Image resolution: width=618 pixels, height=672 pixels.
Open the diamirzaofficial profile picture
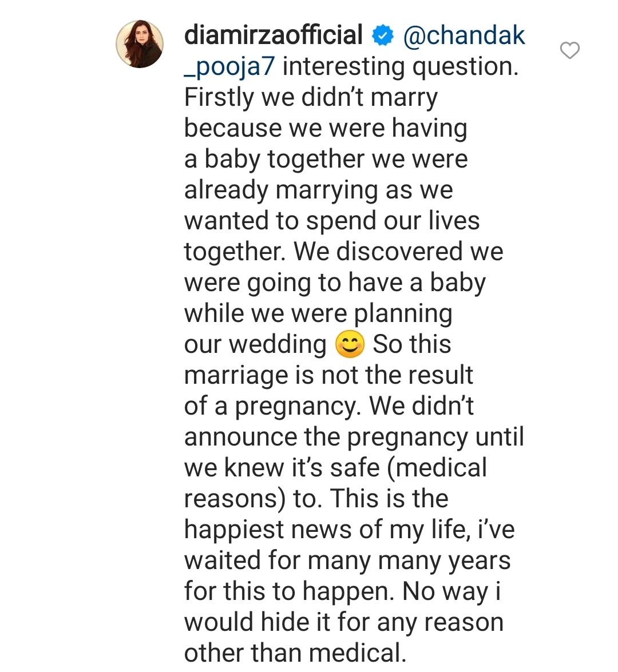click(x=140, y=45)
